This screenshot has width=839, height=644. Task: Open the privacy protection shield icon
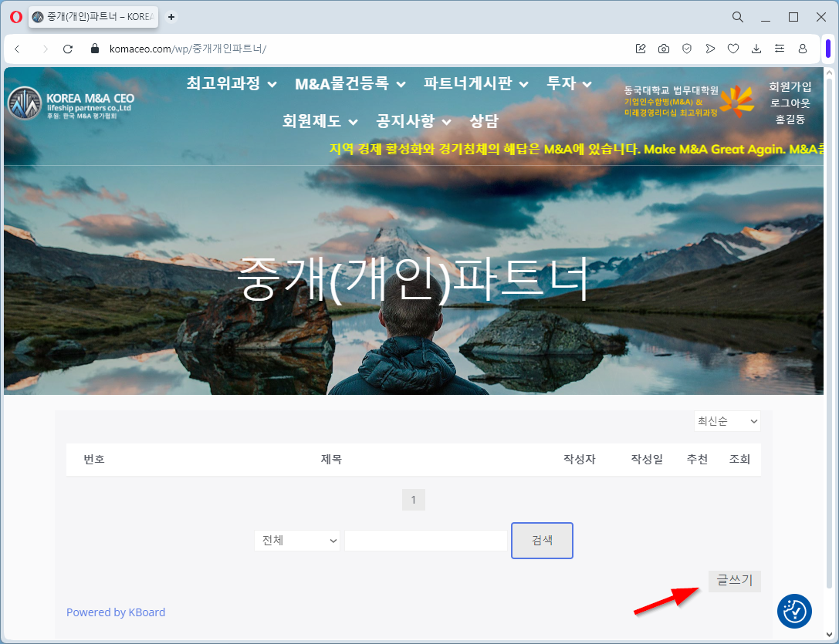(x=687, y=49)
